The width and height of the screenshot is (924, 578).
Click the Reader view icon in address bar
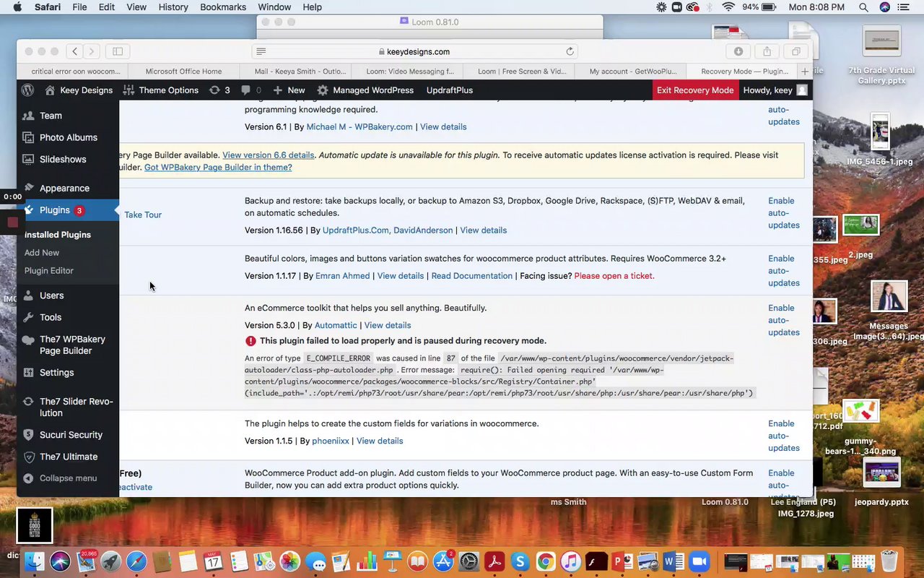pos(261,51)
